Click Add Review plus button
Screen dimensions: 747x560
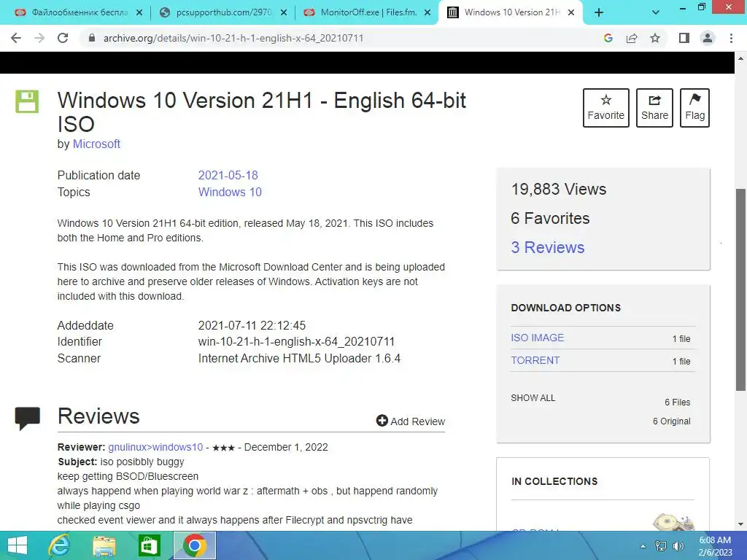410,421
